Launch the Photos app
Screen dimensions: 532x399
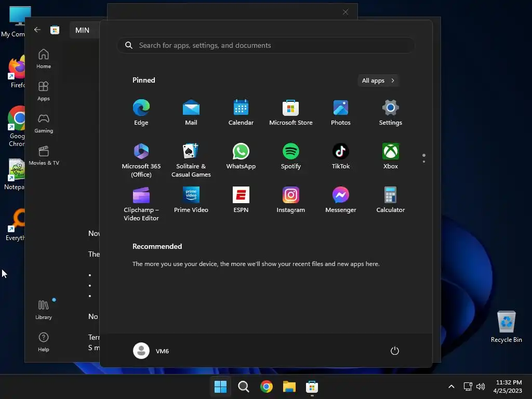[x=341, y=113]
